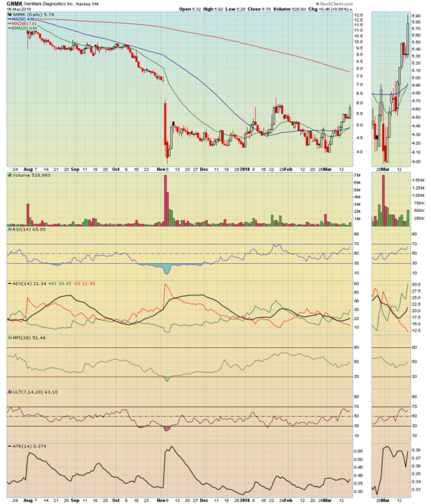431x504 pixels.
Task: Select the 16-Mar-2018 chart date
Action: pos(19,9)
